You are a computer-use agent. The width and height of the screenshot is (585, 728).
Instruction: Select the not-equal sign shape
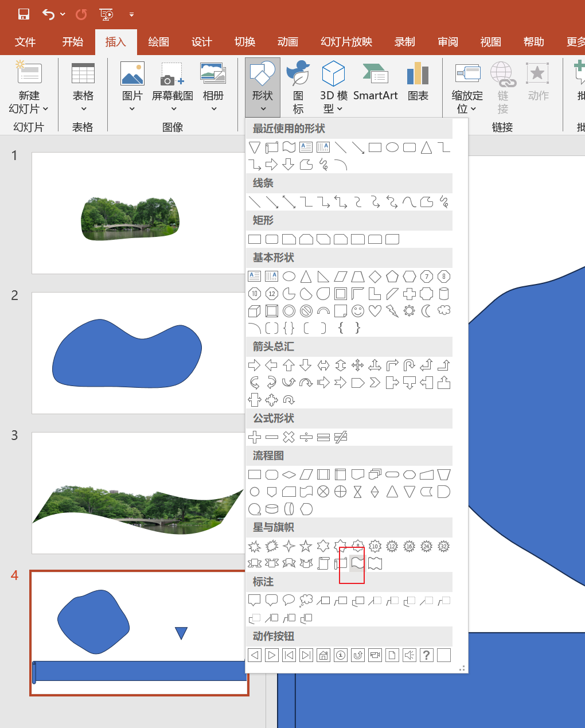[341, 437]
